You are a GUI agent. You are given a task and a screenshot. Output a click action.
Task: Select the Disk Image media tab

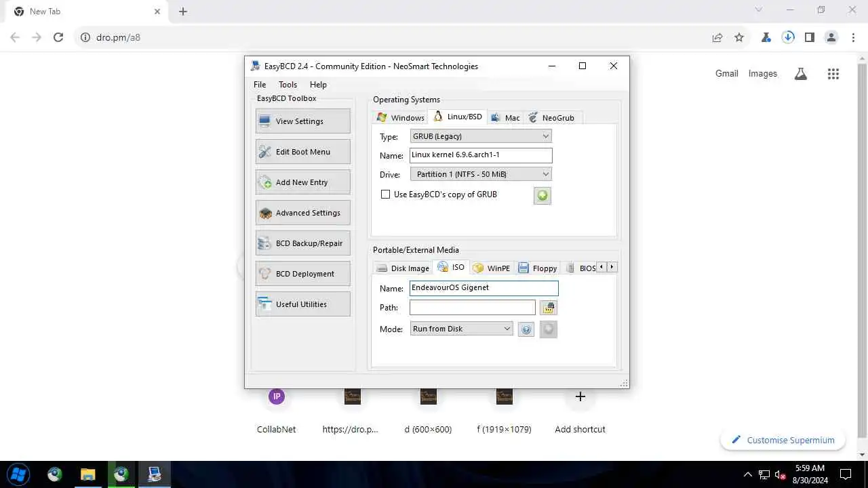coord(403,268)
